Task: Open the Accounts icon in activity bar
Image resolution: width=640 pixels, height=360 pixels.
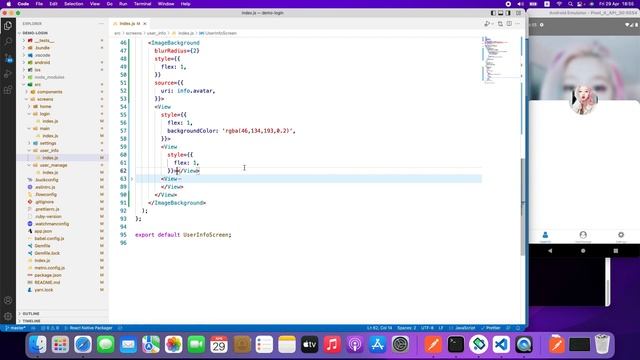Action: (x=8, y=300)
